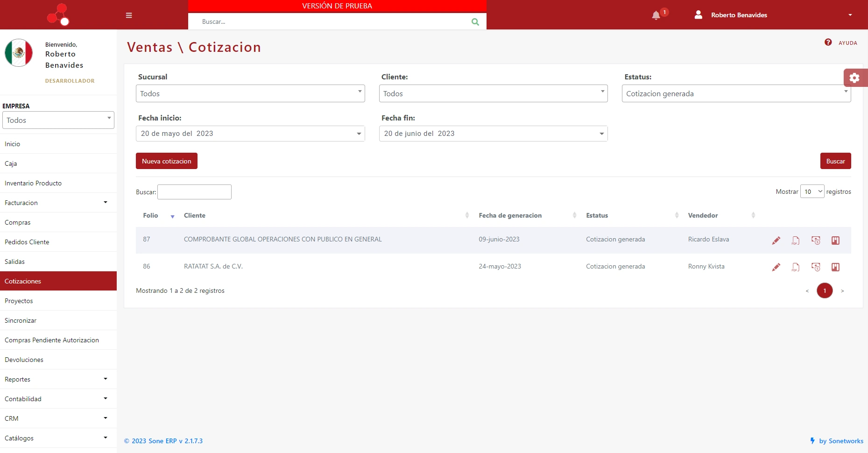Screen dimensions: 868x453
Task: Click the Mexico flag avatar
Action: pos(19,53)
